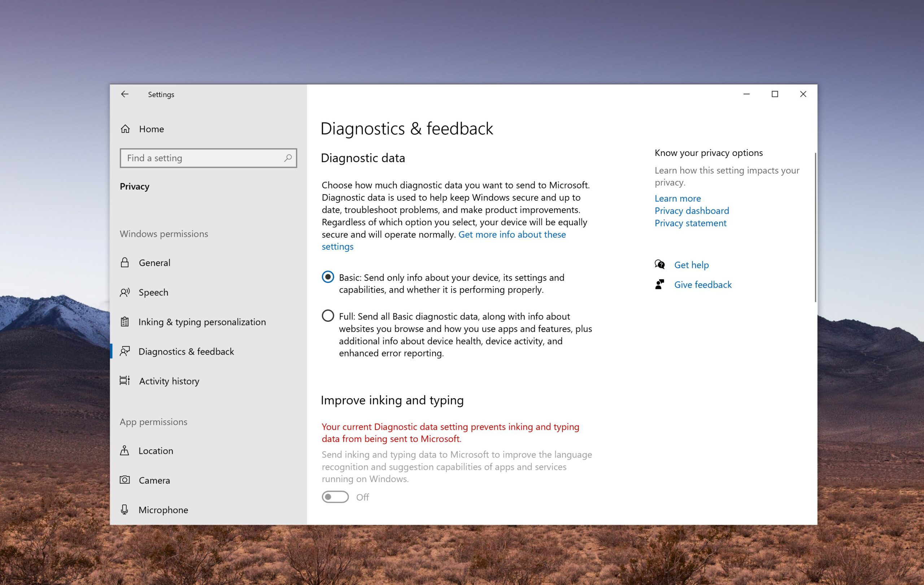Click the 'Privacy' sidebar heading
924x585 pixels.
click(135, 187)
